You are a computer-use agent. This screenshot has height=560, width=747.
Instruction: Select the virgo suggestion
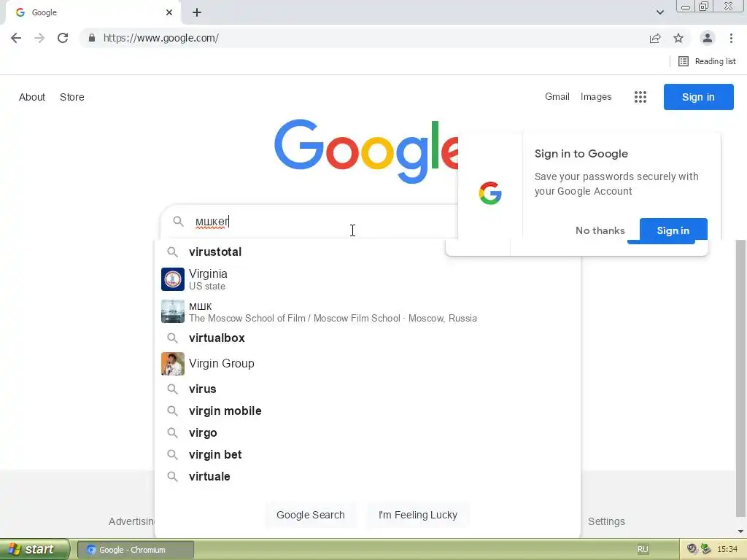[368, 433]
